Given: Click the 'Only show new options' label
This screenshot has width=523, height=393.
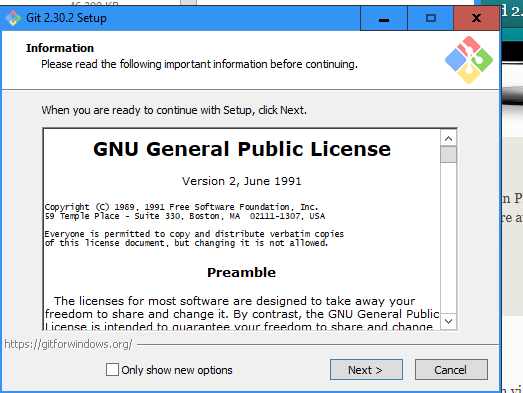Looking at the screenshot, I should coord(177,370).
